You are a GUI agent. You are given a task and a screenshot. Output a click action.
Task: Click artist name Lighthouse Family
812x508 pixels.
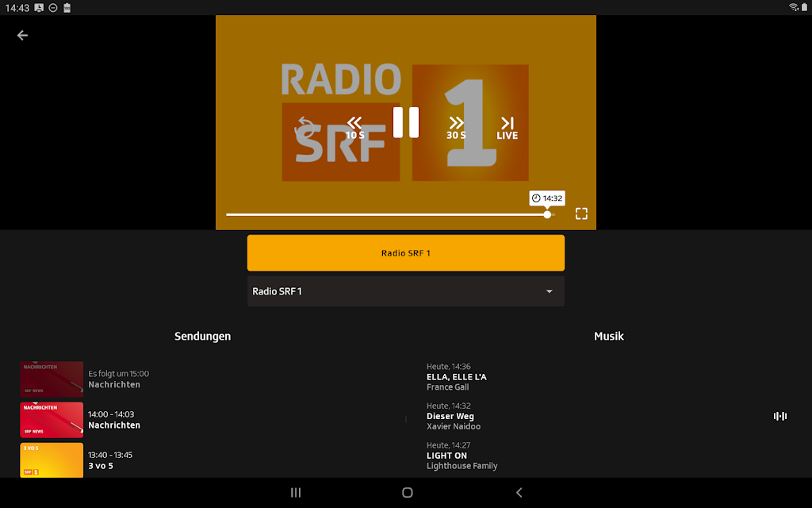pos(462,466)
